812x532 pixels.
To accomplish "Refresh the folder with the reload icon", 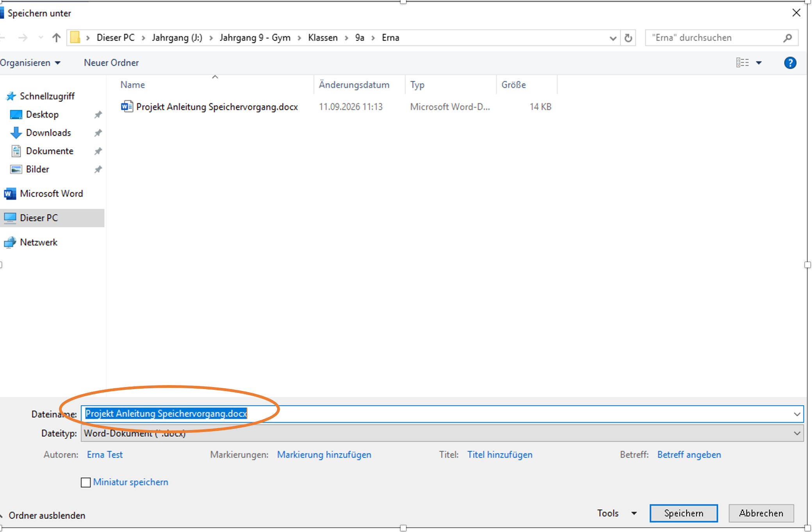I will click(x=628, y=38).
